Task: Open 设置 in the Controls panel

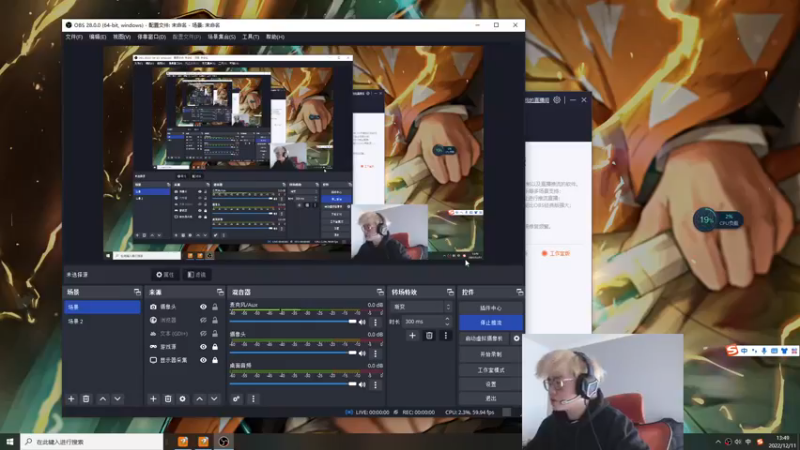Action: coord(491,384)
